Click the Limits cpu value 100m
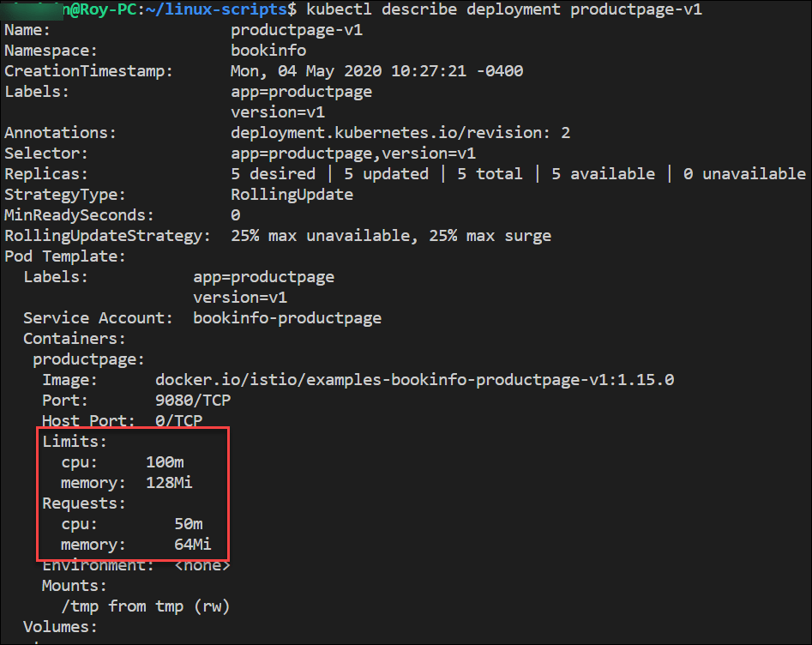The height and width of the screenshot is (645, 812). [165, 462]
